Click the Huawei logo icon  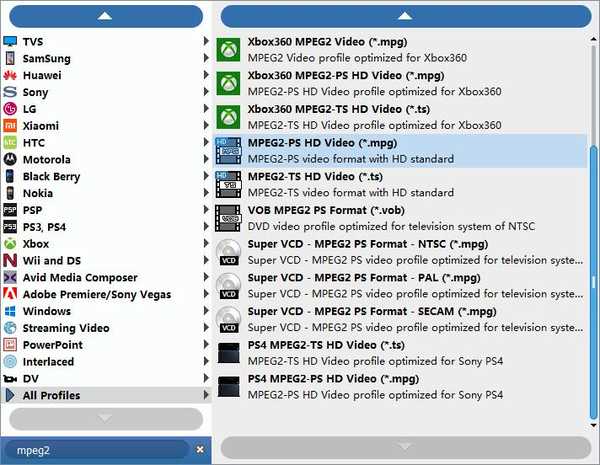pos(10,75)
